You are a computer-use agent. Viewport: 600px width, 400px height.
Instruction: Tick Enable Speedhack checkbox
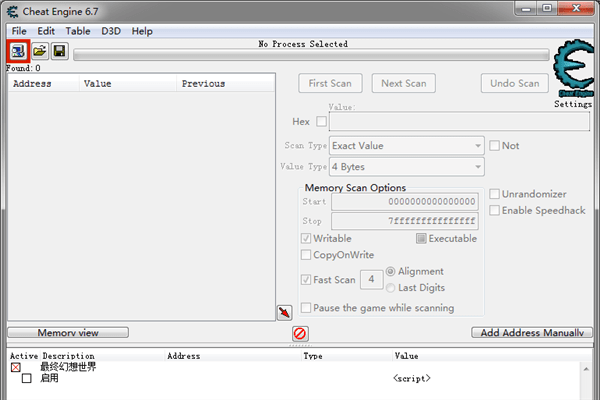tap(494, 210)
